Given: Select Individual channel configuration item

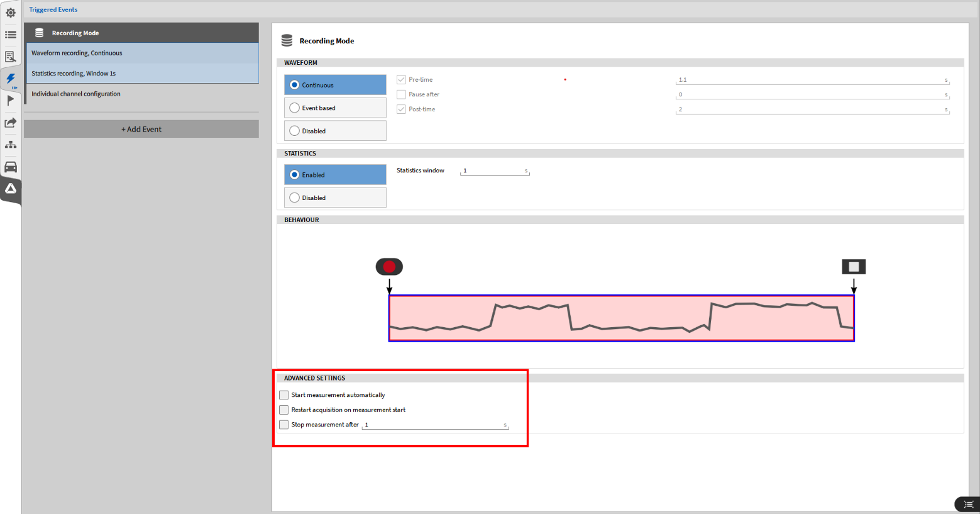Looking at the screenshot, I should coord(76,94).
